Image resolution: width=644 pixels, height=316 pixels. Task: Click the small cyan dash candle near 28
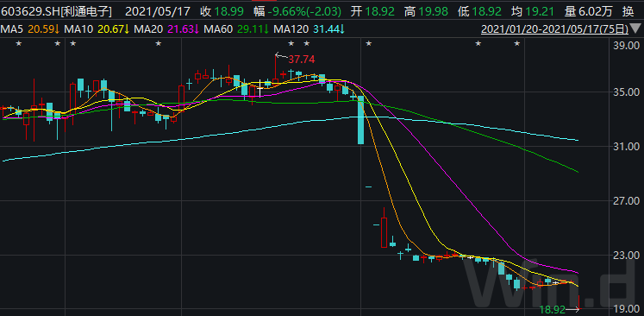368,186
